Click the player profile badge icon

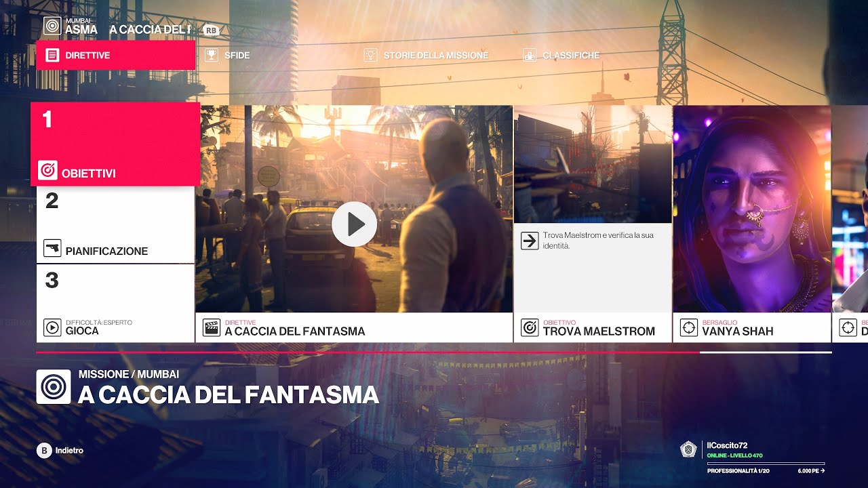click(689, 449)
